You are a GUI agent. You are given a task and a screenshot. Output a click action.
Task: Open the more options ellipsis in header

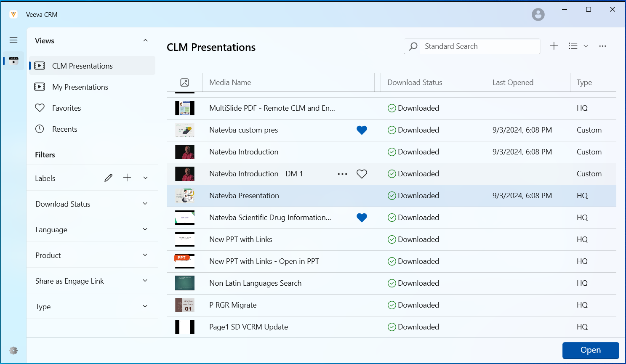(x=602, y=46)
